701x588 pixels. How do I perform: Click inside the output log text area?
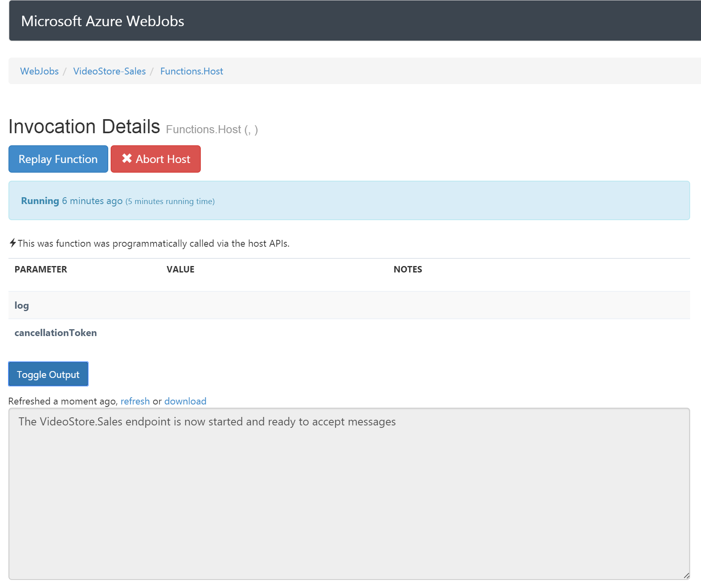click(349, 494)
